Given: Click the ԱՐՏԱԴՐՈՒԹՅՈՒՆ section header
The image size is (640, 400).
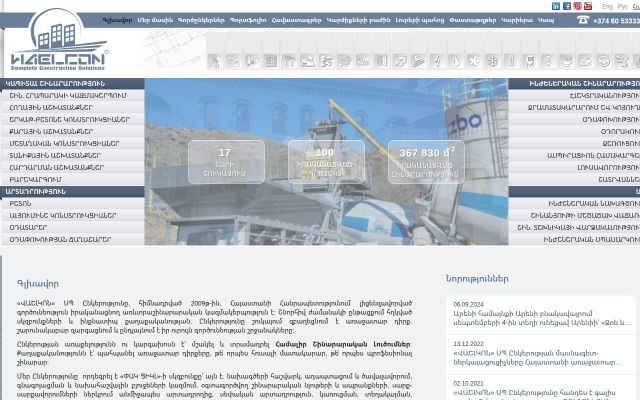Looking at the screenshot, I should 72,191.
